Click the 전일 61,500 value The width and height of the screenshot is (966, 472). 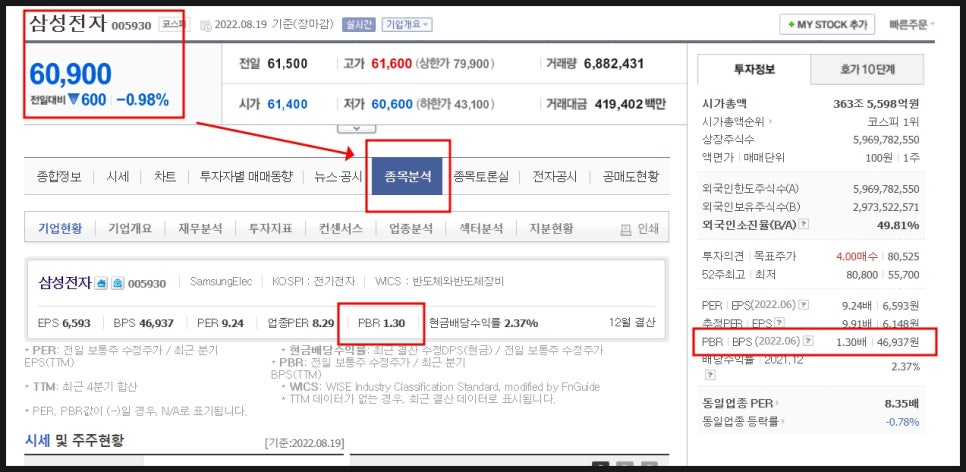287,63
